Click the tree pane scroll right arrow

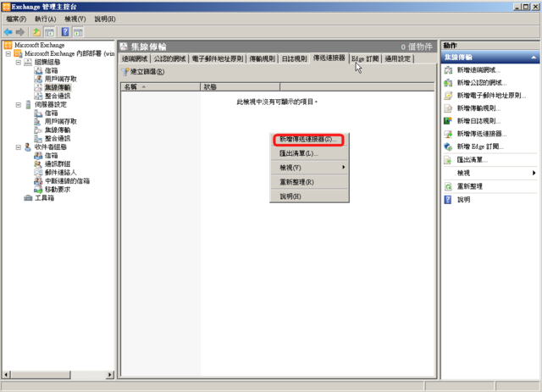[110, 374]
